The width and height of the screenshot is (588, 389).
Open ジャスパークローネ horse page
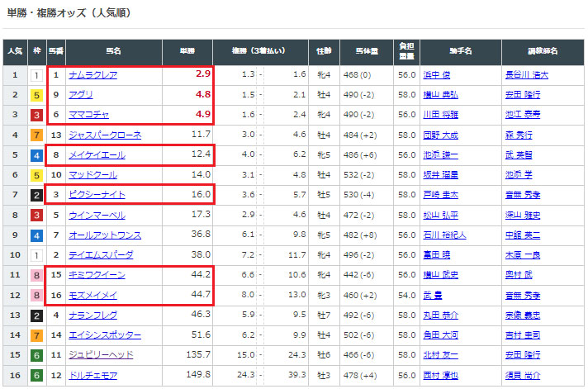[x=105, y=135]
